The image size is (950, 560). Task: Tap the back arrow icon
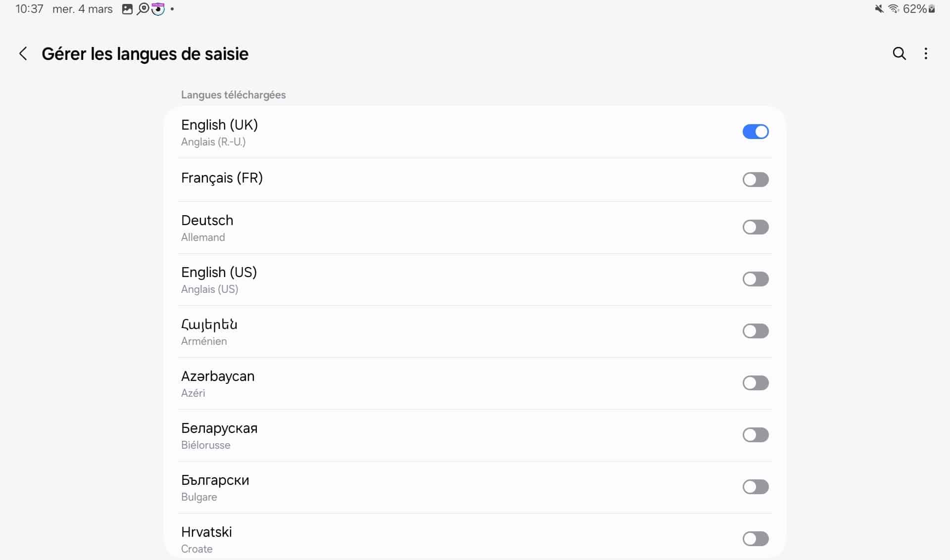(23, 53)
